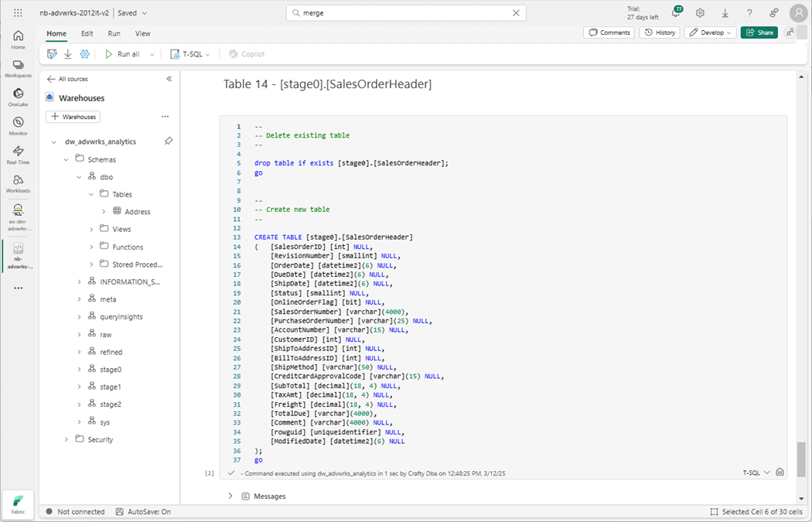This screenshot has height=522, width=812.
Task: Expand the Messages output section
Action: coord(230,496)
